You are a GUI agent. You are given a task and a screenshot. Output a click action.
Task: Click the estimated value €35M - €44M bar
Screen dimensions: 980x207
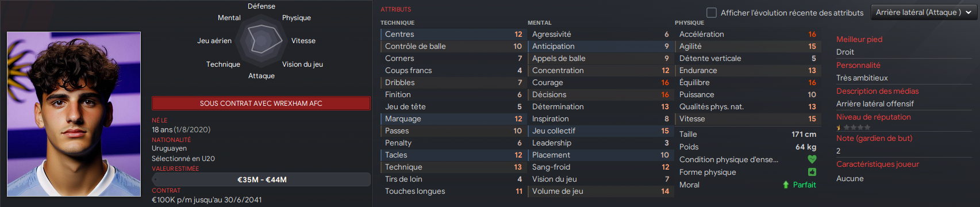pos(262,179)
